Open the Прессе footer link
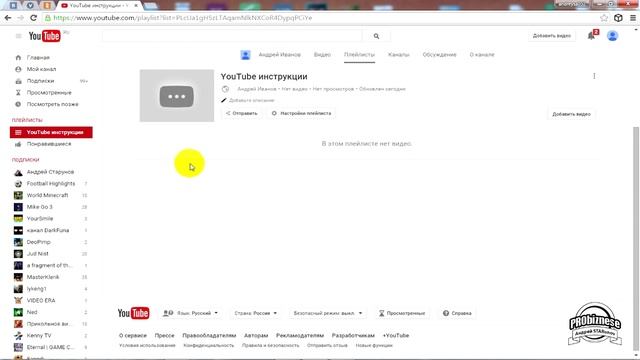This screenshot has width=640, height=360. (164, 336)
